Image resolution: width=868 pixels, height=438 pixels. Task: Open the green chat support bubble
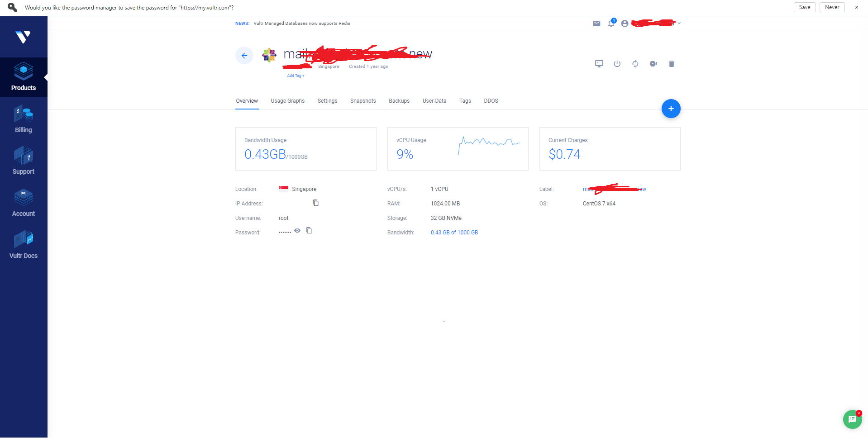coord(853,419)
